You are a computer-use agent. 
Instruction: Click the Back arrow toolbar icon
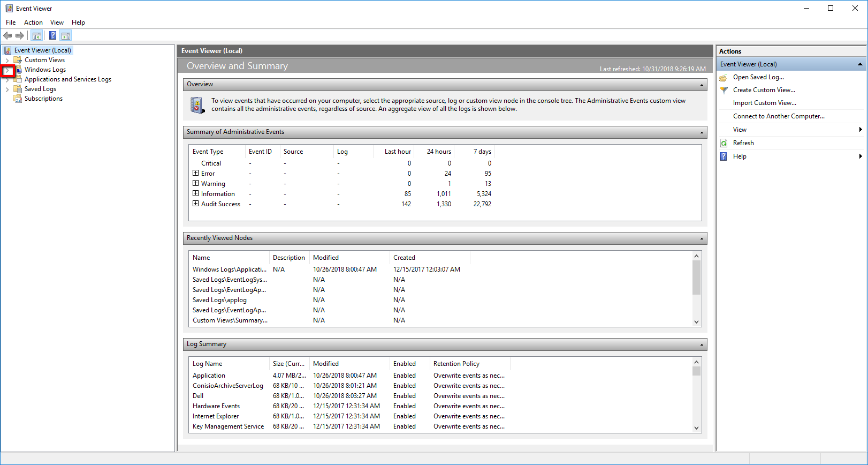[7, 36]
